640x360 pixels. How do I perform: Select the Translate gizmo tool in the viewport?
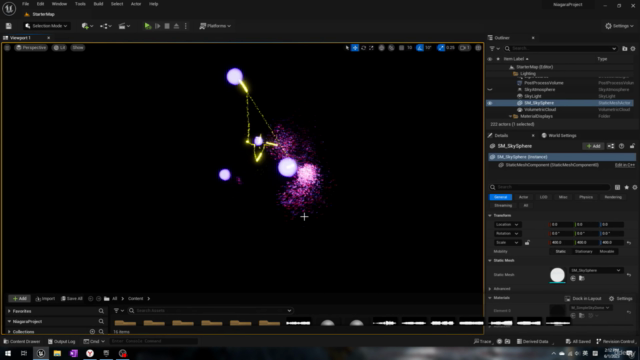[x=355, y=48]
